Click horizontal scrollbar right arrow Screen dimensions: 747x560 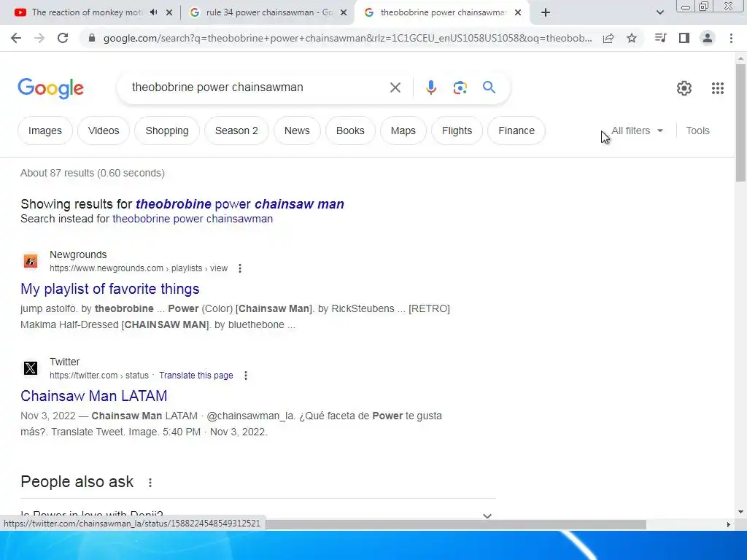click(x=728, y=524)
